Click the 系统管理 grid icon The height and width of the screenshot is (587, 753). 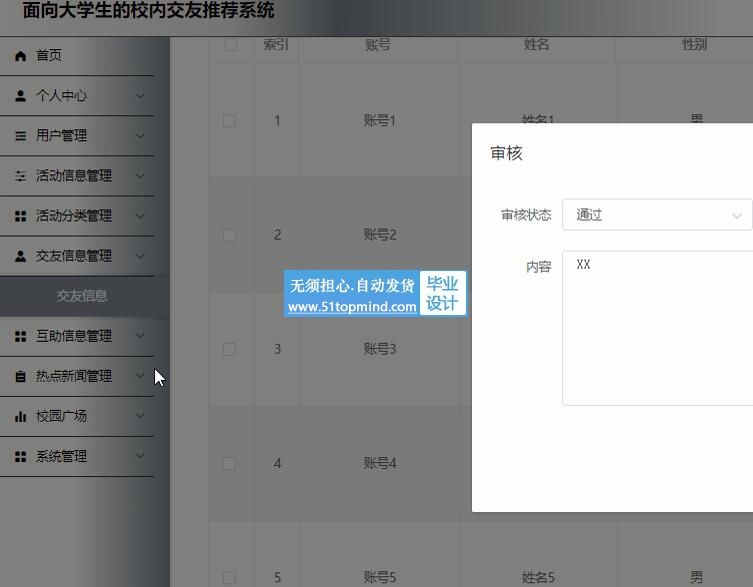point(20,456)
